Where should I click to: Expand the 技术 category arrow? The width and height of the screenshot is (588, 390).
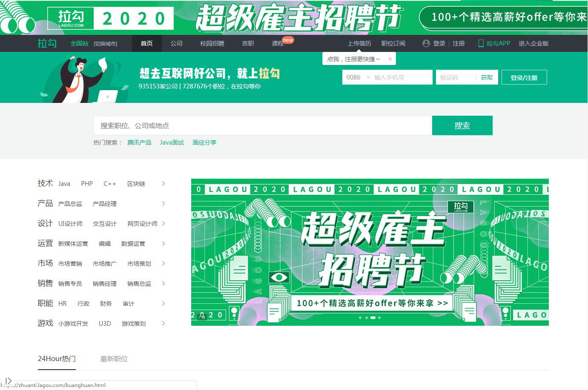click(163, 184)
